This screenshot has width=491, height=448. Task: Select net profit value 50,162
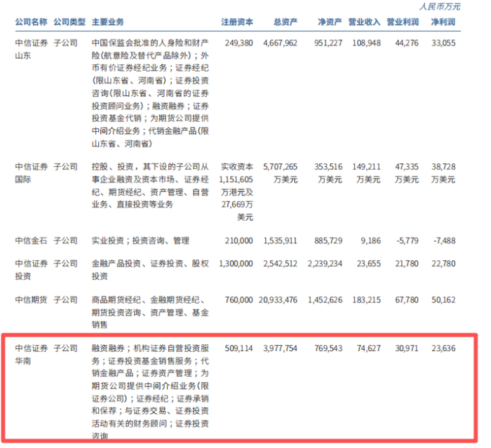443,300
